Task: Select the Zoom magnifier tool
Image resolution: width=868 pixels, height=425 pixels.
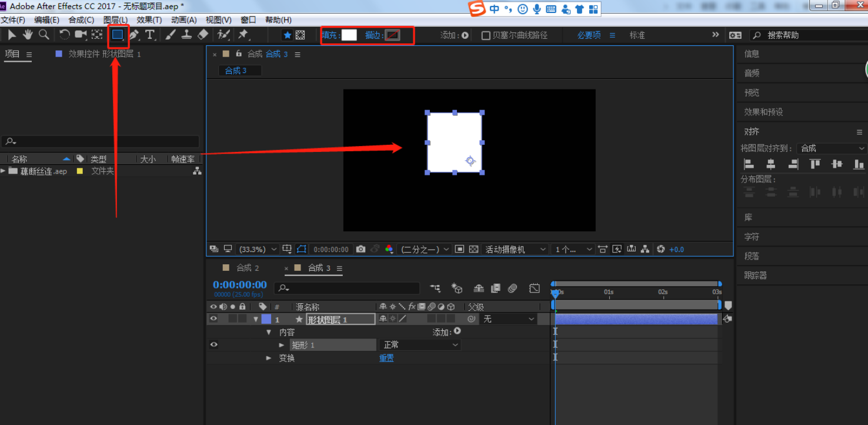Action: [x=44, y=35]
